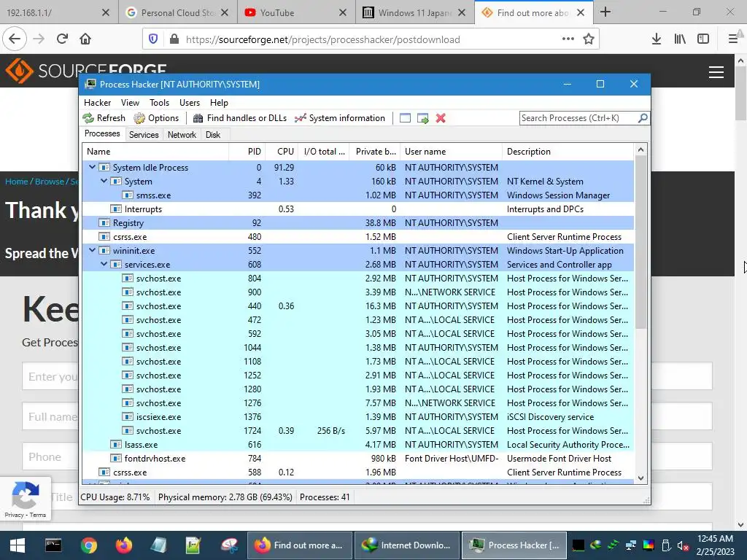Sort by the PID column header
This screenshot has width=747, height=560.
pyautogui.click(x=247, y=152)
